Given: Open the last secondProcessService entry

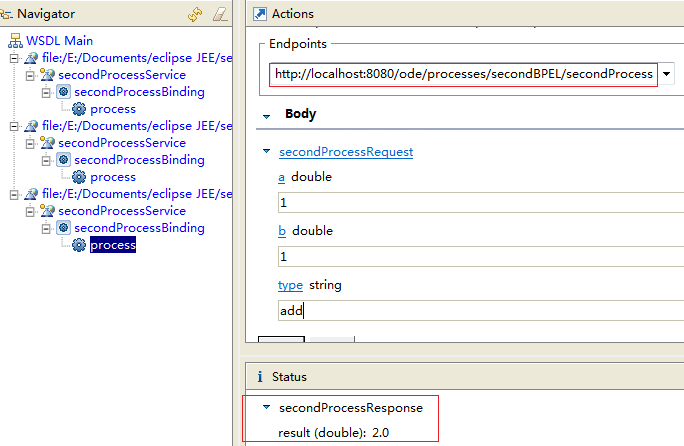Looking at the screenshot, I should [x=122, y=211].
